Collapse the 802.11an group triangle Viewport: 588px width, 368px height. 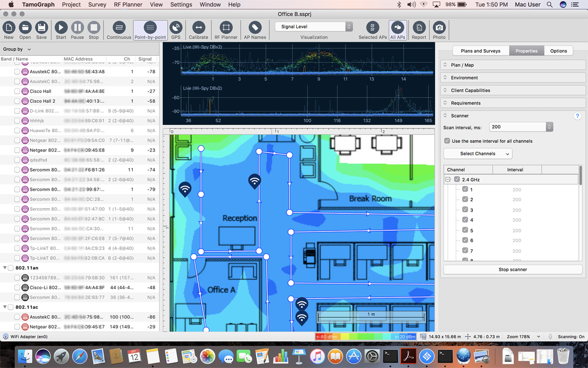[5, 268]
